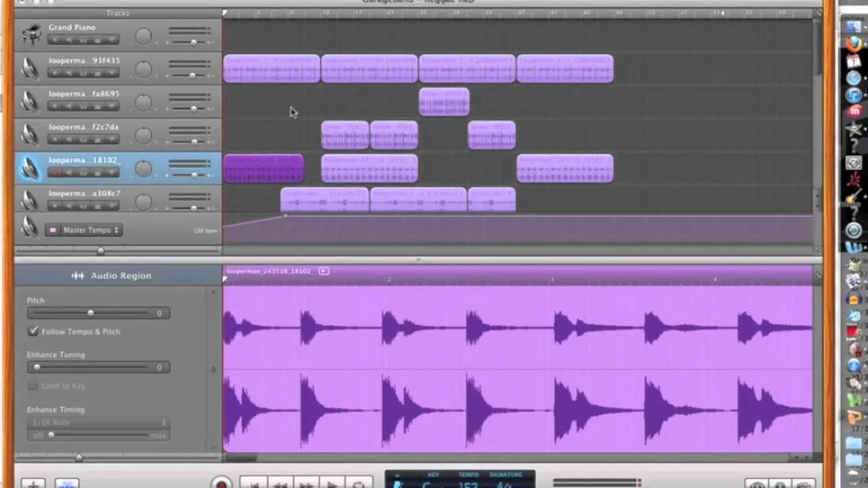Click the pan knob of looperma..fa8695 track
The width and height of the screenshot is (868, 488).
point(143,102)
